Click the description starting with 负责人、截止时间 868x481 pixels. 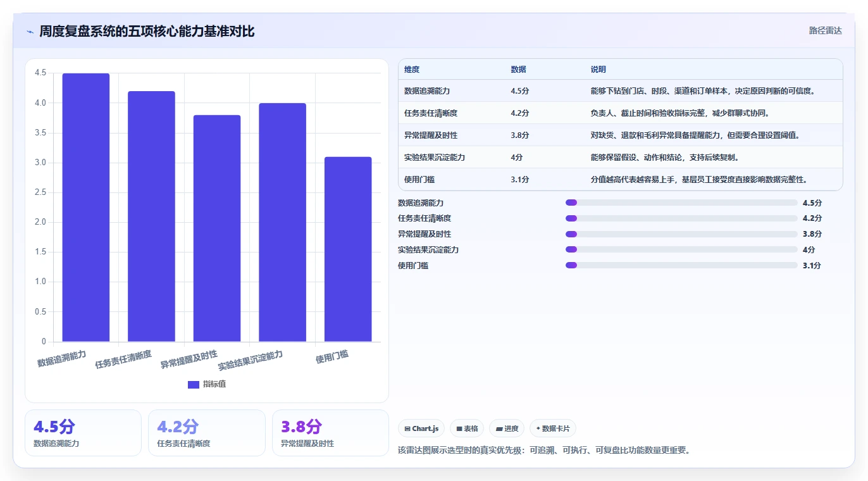coord(680,113)
